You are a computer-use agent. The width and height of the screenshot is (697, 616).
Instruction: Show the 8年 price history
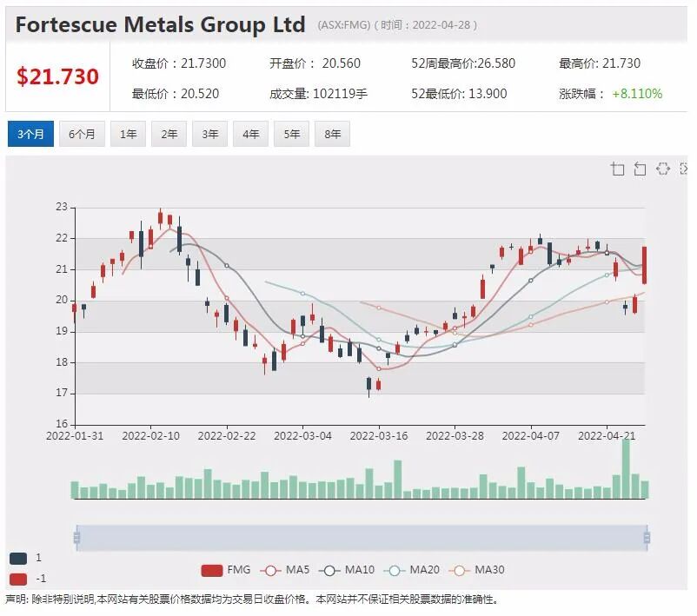click(x=332, y=134)
